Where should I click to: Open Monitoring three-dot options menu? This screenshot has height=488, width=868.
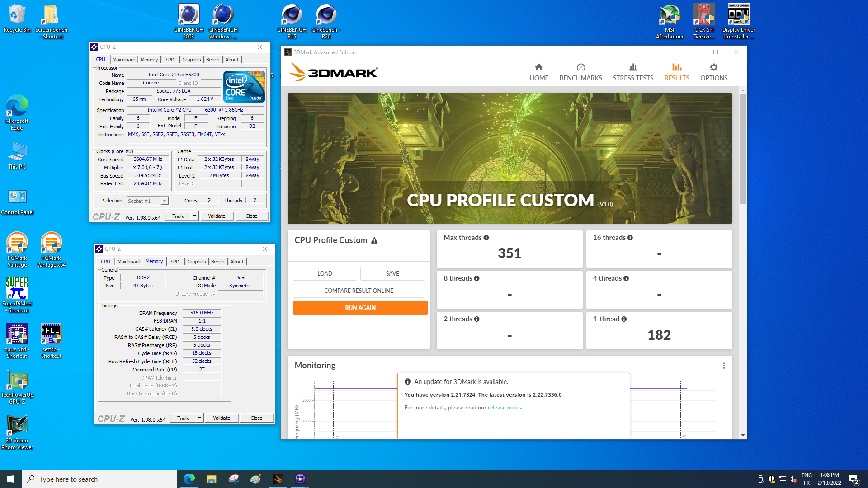tap(724, 366)
